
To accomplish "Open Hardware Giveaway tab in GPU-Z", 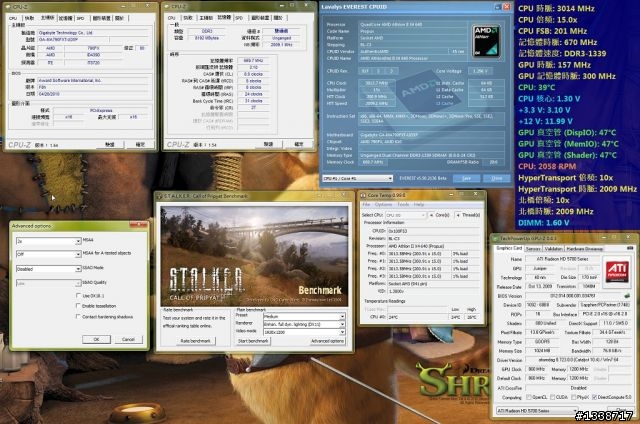I will pos(584,249).
